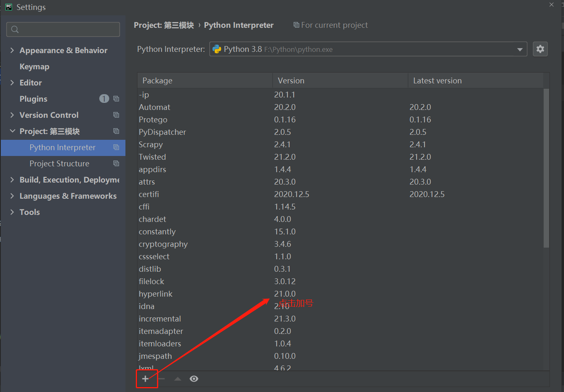564x392 pixels.
Task: Select the PyDispatcher package row
Action: [340, 132]
